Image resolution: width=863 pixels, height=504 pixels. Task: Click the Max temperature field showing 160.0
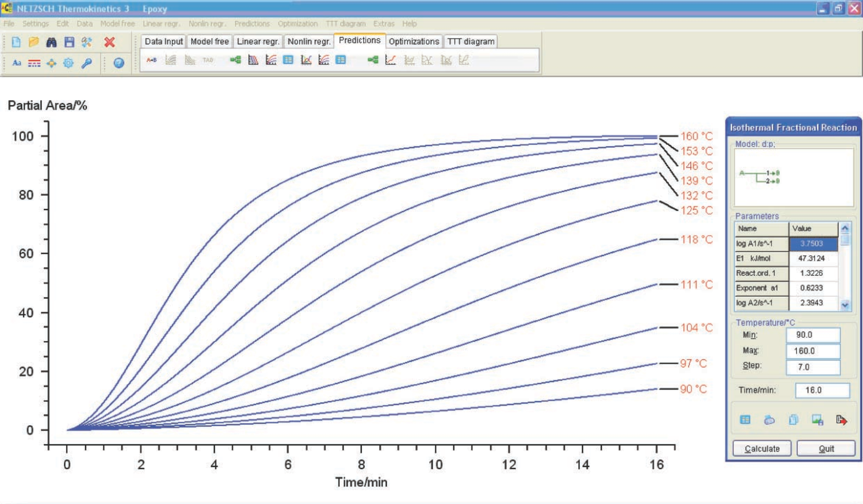(x=813, y=351)
